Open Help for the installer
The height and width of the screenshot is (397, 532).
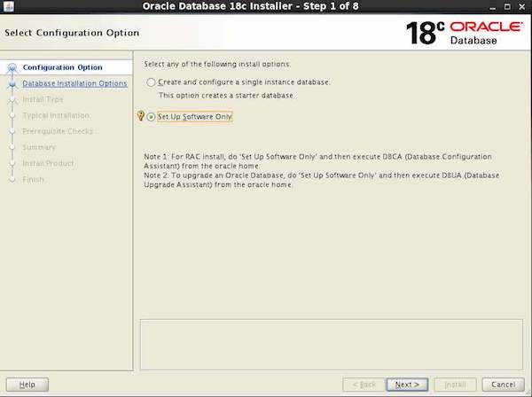[27, 385]
